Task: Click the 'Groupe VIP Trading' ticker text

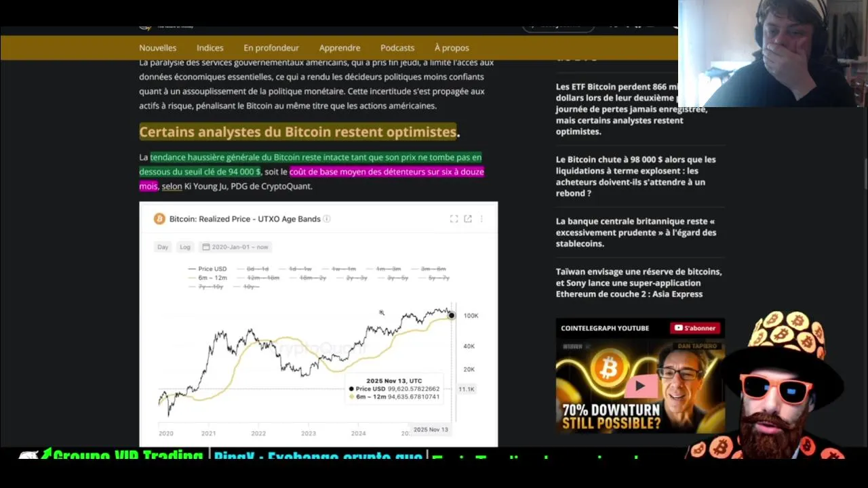Action: 127,455
